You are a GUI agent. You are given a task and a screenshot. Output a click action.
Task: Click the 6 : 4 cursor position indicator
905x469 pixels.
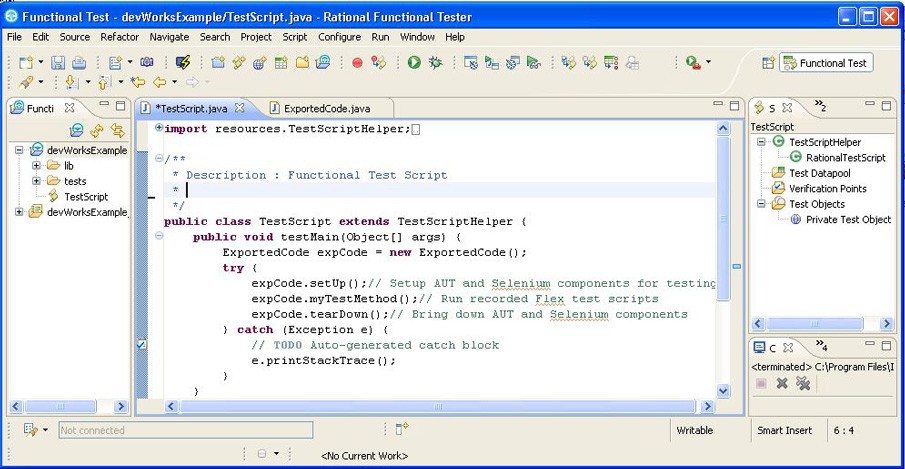point(843,430)
